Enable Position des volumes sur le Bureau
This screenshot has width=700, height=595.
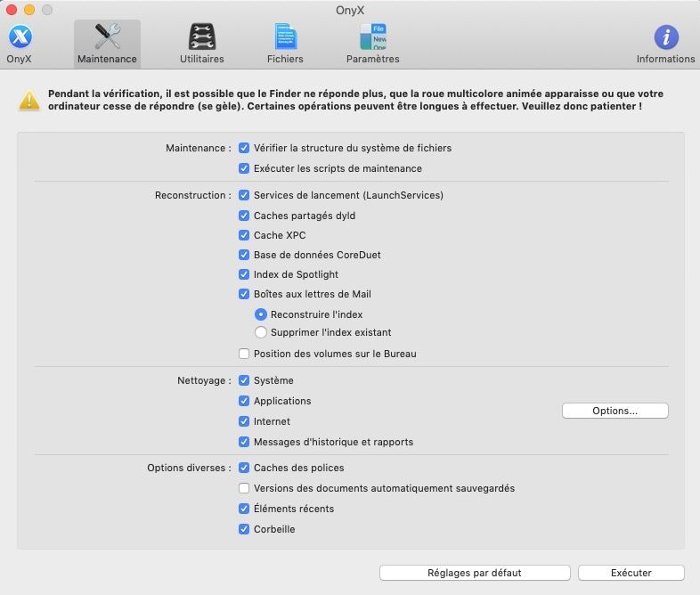pos(244,354)
